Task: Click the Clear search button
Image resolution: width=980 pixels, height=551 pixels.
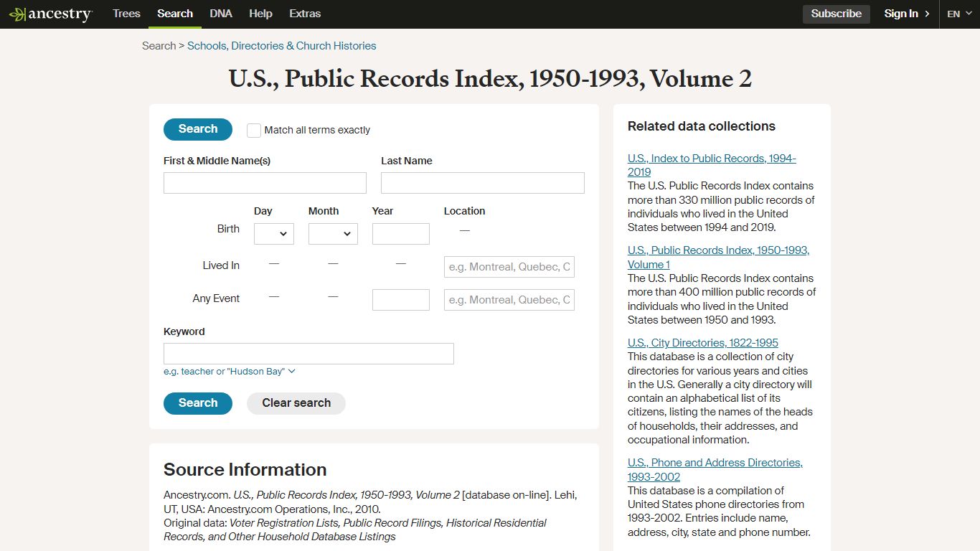Action: [296, 403]
